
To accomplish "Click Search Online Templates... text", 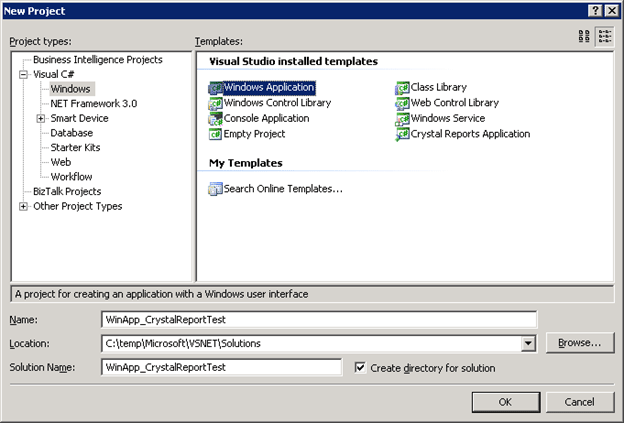I will 283,189.
